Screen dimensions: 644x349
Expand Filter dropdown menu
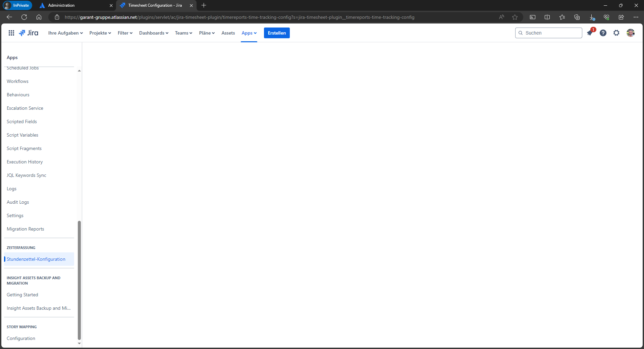pos(125,33)
